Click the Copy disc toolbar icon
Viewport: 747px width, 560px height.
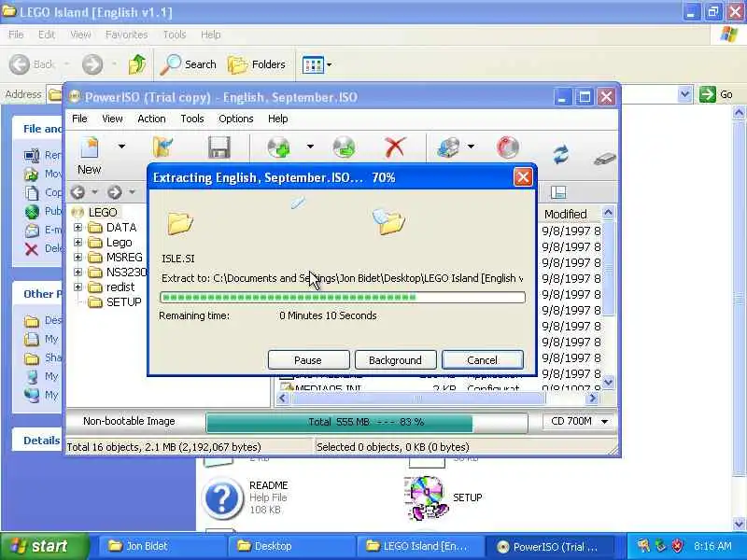tap(449, 147)
